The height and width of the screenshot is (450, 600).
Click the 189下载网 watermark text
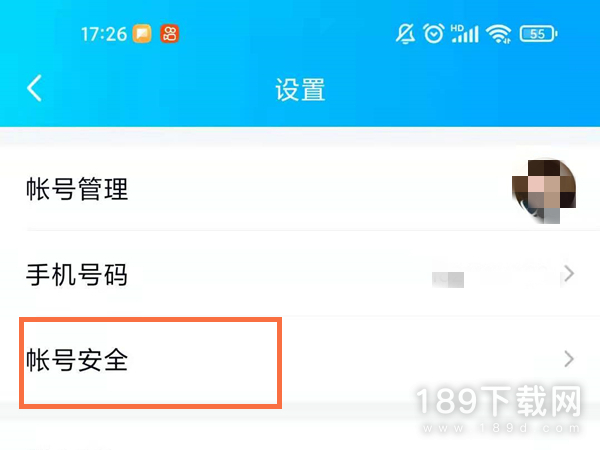(x=498, y=401)
